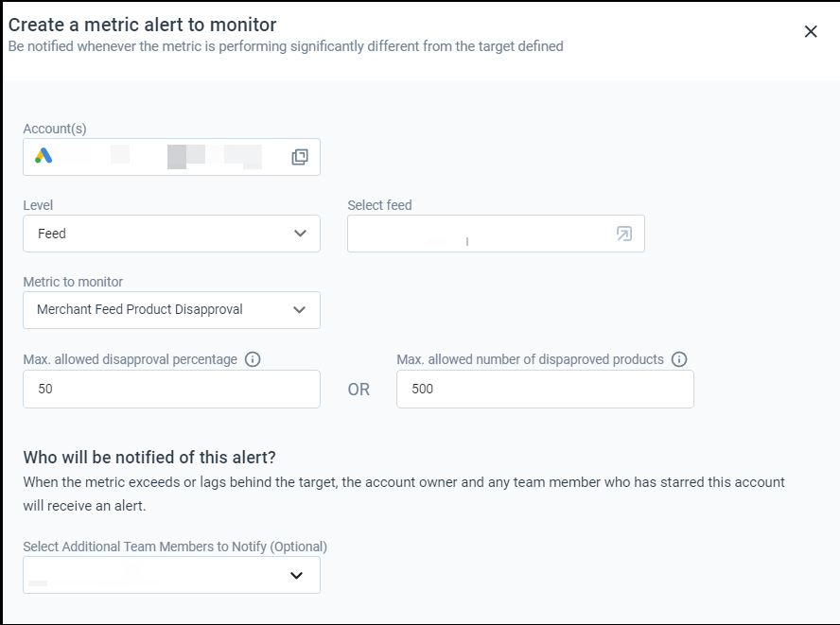The height and width of the screenshot is (625, 840).
Task: Click the disapproval percentage field with 50
Action: point(171,389)
